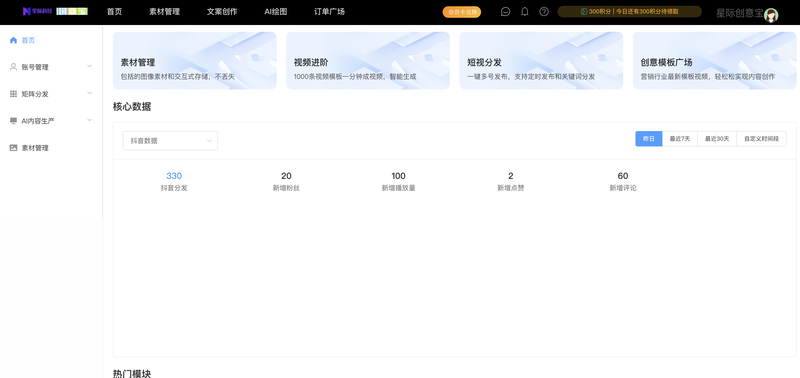The width and height of the screenshot is (800, 378).
Task: Select the 330 抖音分发 metric
Action: [174, 182]
